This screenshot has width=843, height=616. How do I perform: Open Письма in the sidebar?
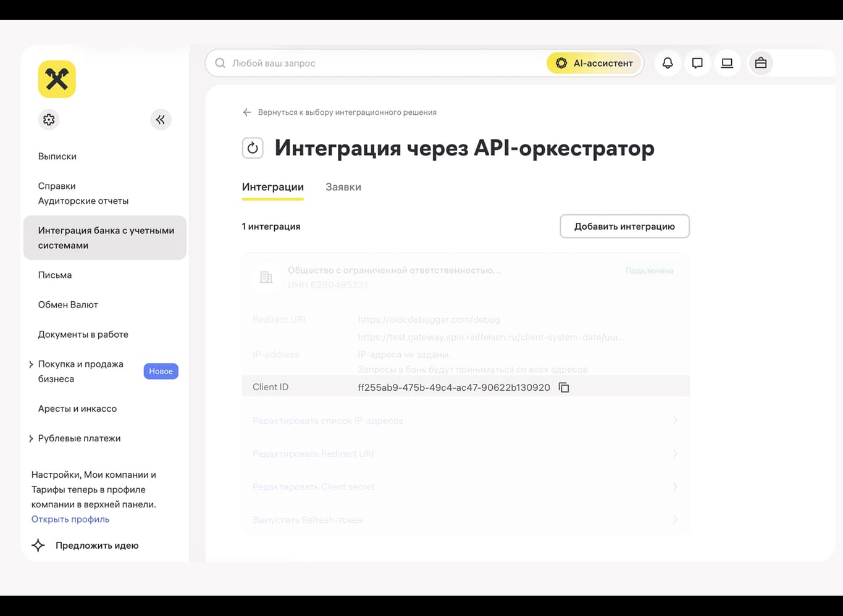click(x=55, y=275)
